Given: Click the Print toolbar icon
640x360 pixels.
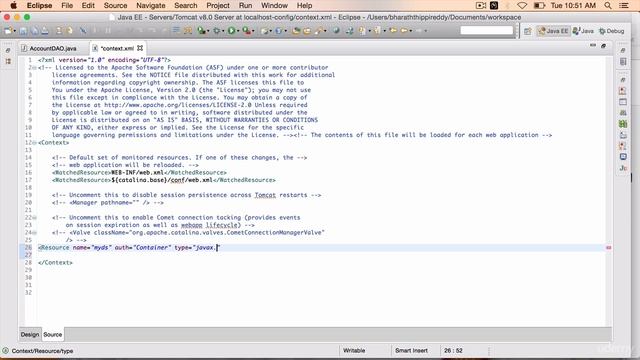Looking at the screenshot, I should click(45, 31).
